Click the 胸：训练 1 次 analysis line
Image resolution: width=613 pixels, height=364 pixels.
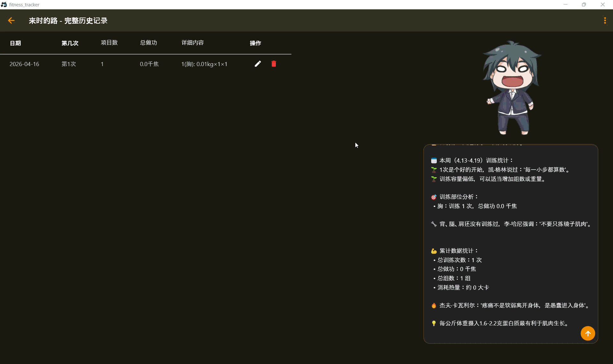(x=475, y=206)
